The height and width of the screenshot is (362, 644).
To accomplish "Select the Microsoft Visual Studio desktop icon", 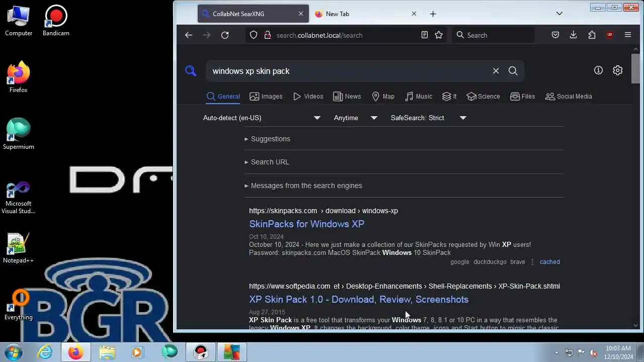I will click(19, 198).
